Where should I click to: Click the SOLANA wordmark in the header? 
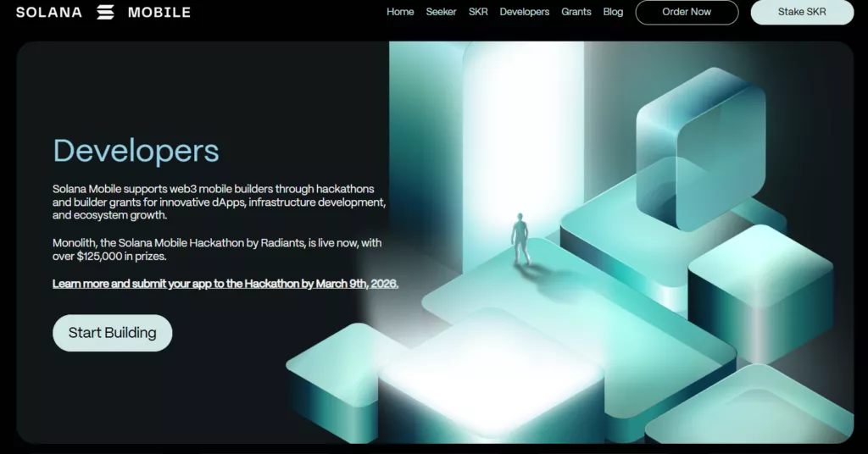tap(48, 12)
